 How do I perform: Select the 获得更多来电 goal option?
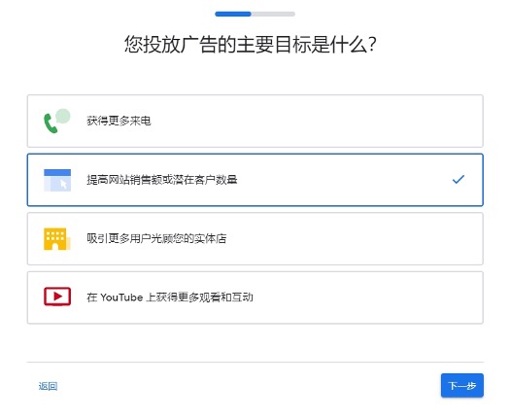[255, 121]
